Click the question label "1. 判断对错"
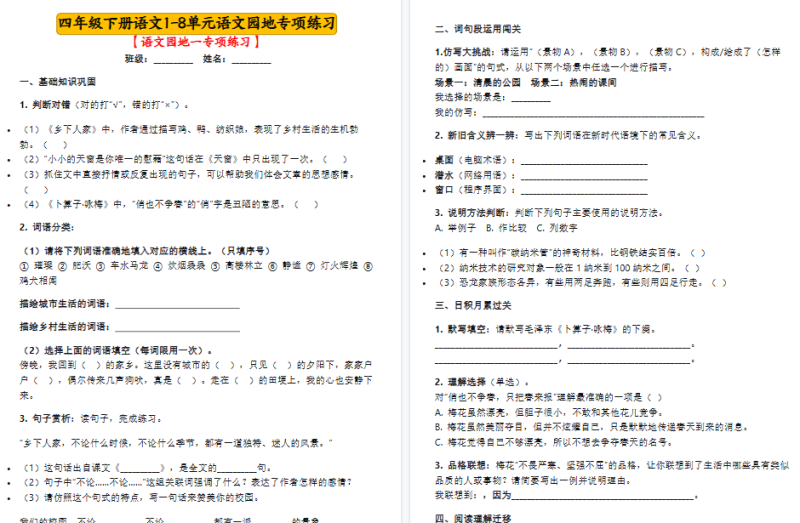 coord(45,105)
